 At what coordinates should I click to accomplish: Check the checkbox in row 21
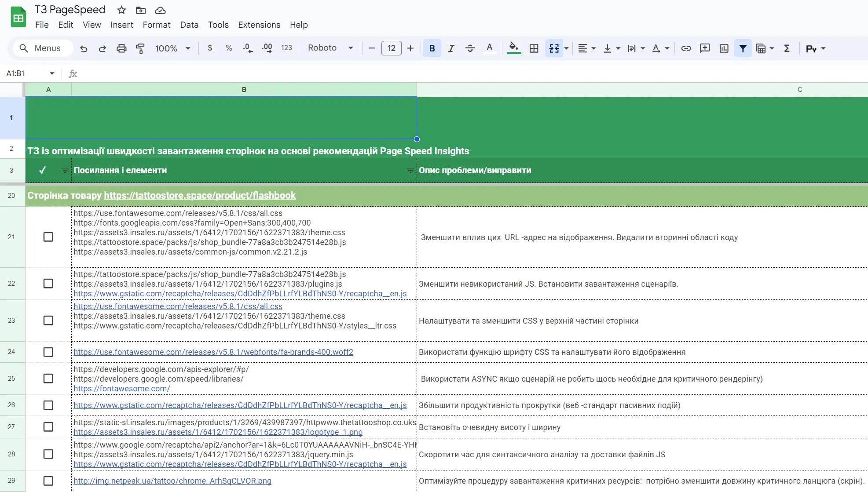click(48, 237)
